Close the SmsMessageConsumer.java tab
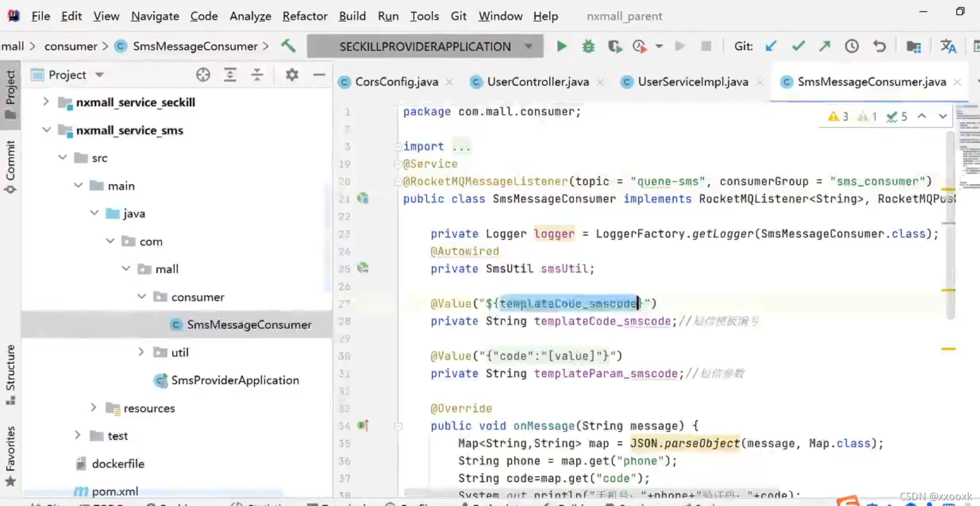 [x=957, y=82]
